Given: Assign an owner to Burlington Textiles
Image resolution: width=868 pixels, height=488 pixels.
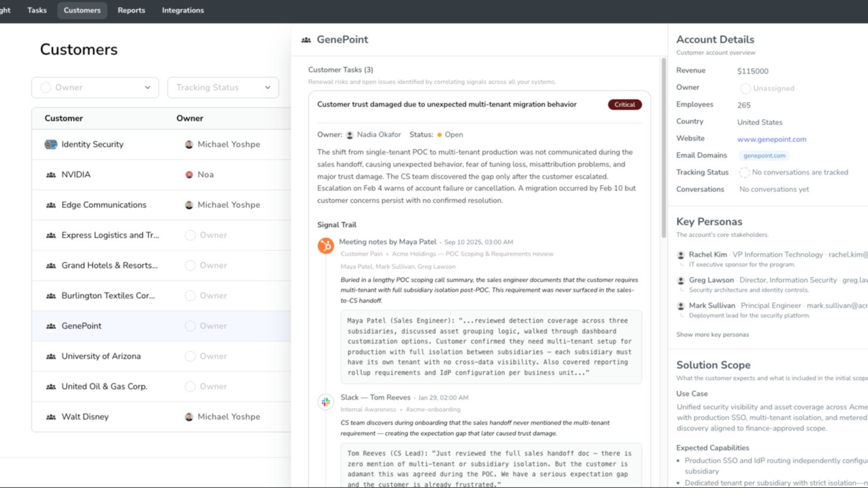Looking at the screenshot, I should [206, 296].
